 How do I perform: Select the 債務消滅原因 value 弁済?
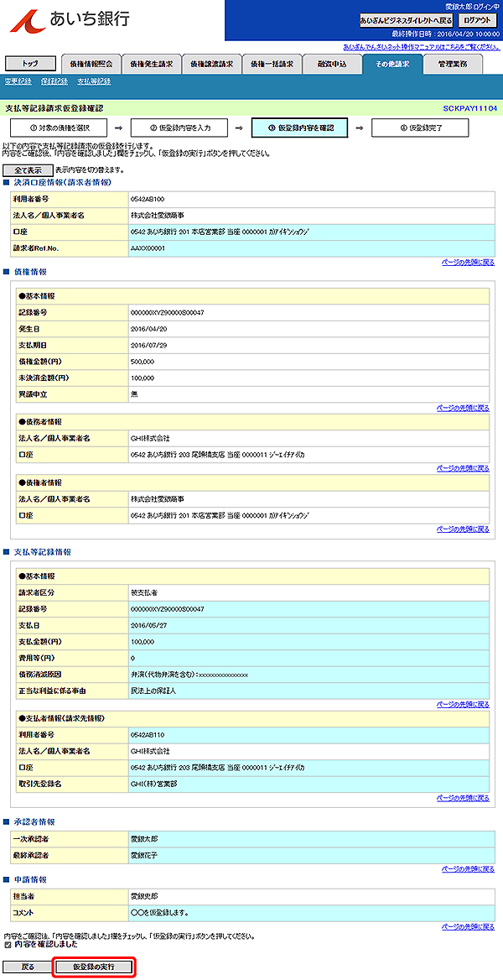click(189, 675)
